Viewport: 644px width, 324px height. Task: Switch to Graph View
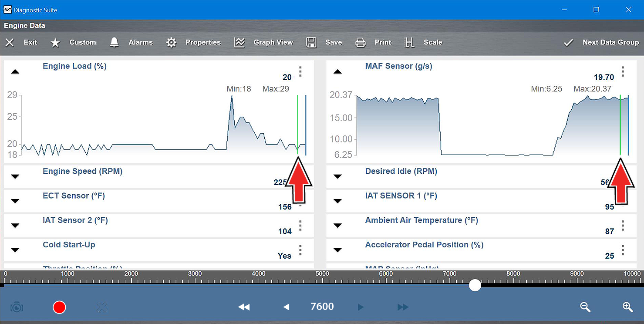(239, 42)
